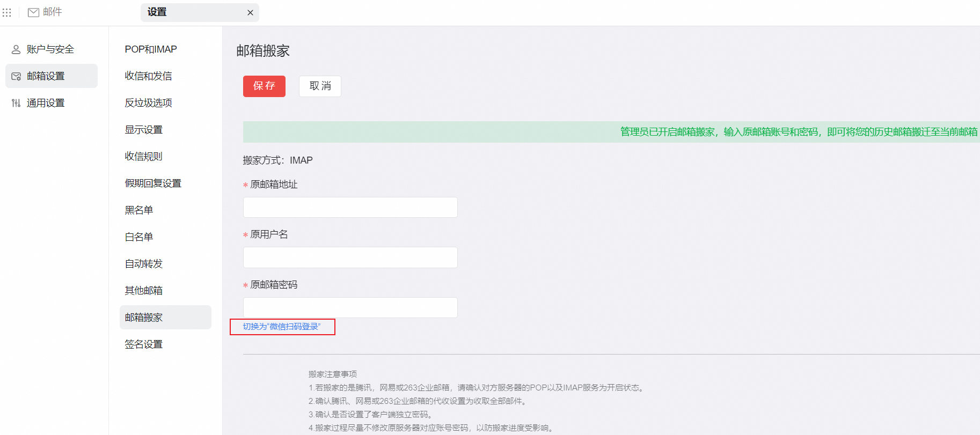
Task: Open 假期回复设置
Action: pos(153,183)
